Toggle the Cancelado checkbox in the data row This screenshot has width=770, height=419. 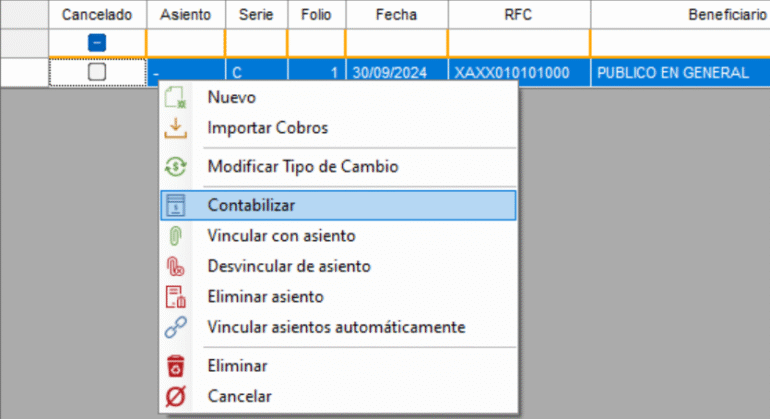coord(96,73)
